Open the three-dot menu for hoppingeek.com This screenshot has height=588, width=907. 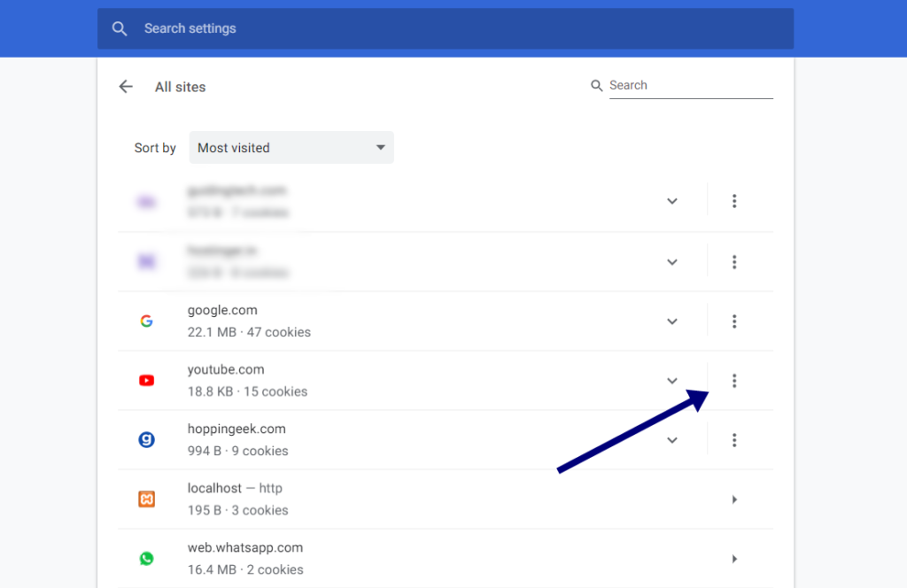(x=734, y=439)
